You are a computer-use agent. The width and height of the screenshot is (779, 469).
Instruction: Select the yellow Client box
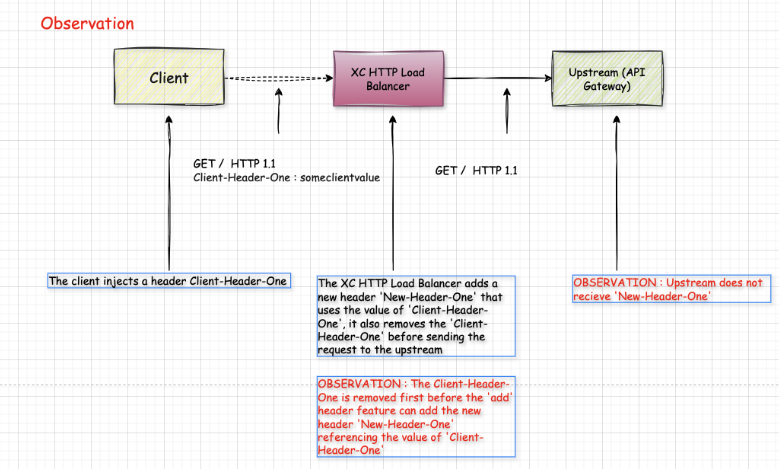pyautogui.click(x=169, y=77)
